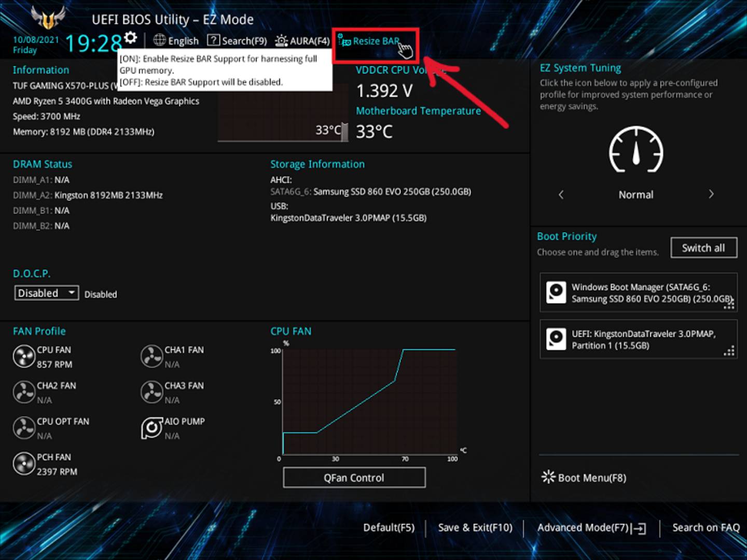747x560 pixels.
Task: Click the Boot Menu star icon
Action: [548, 477]
